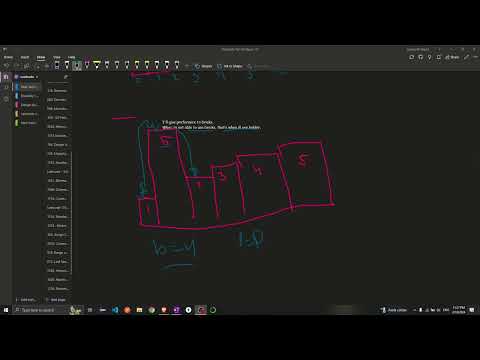This screenshot has height=360, width=480.
Task: Select the highlighted green pen
Action: (77, 65)
